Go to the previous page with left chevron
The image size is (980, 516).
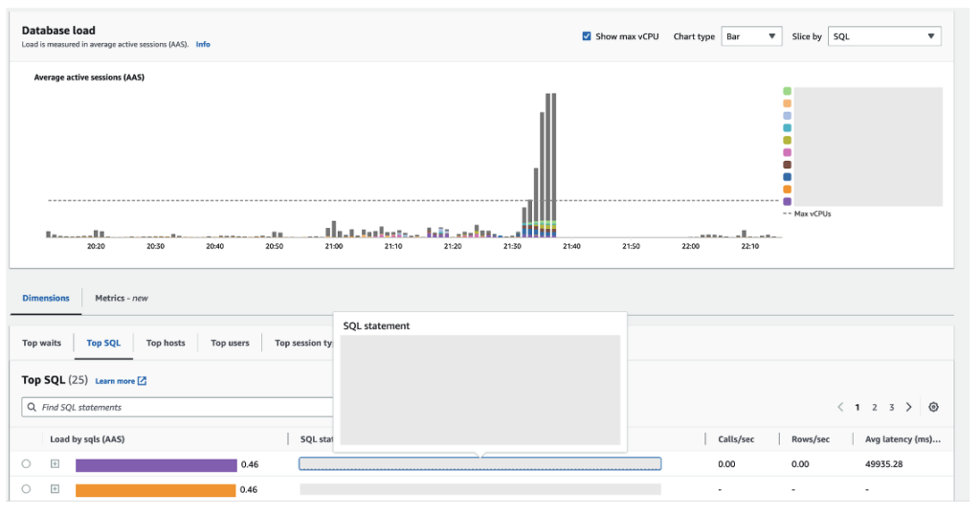coord(840,407)
